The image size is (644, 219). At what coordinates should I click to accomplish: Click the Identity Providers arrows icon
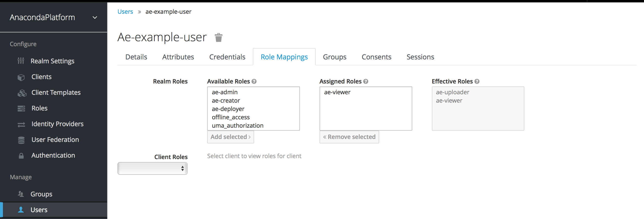pyautogui.click(x=21, y=124)
